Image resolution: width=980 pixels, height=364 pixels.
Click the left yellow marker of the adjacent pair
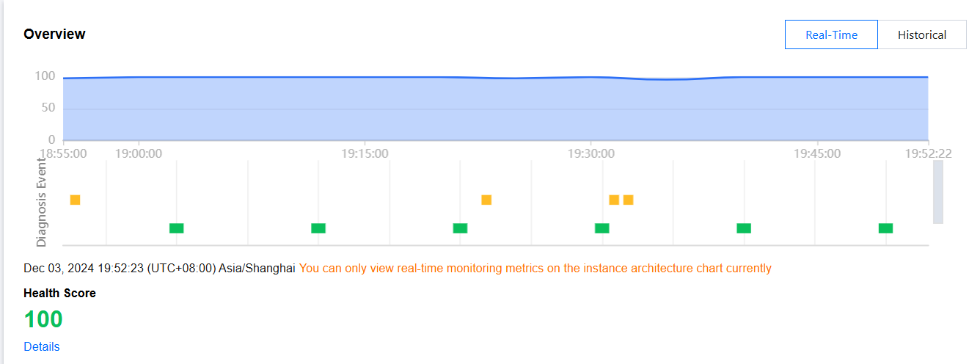point(614,200)
